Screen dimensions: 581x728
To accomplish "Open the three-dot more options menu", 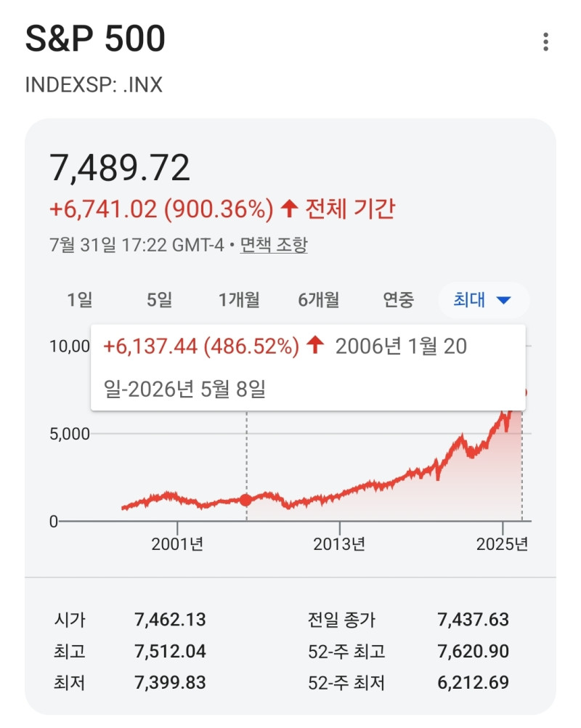I will [545, 42].
